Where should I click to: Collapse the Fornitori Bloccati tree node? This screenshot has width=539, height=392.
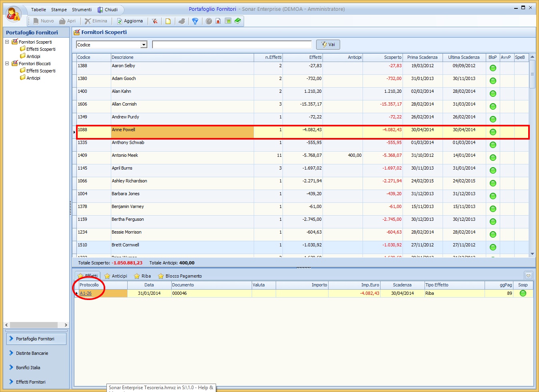(7, 63)
